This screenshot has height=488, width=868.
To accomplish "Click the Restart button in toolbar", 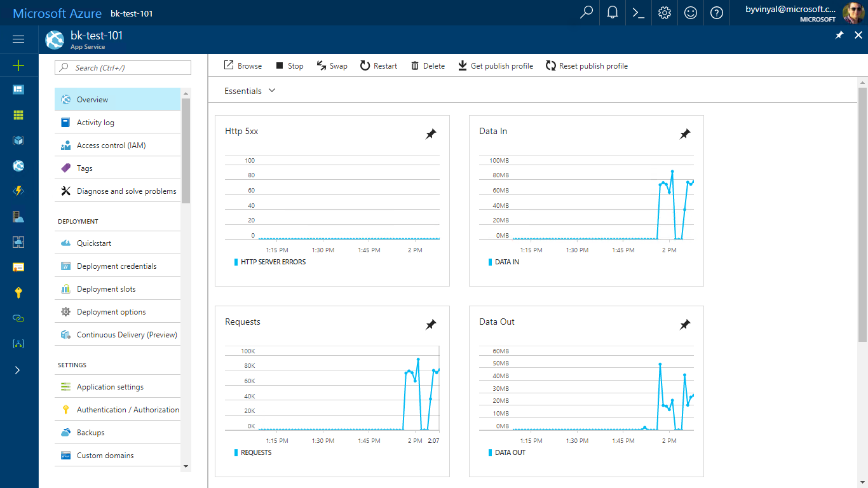I will 379,66.
